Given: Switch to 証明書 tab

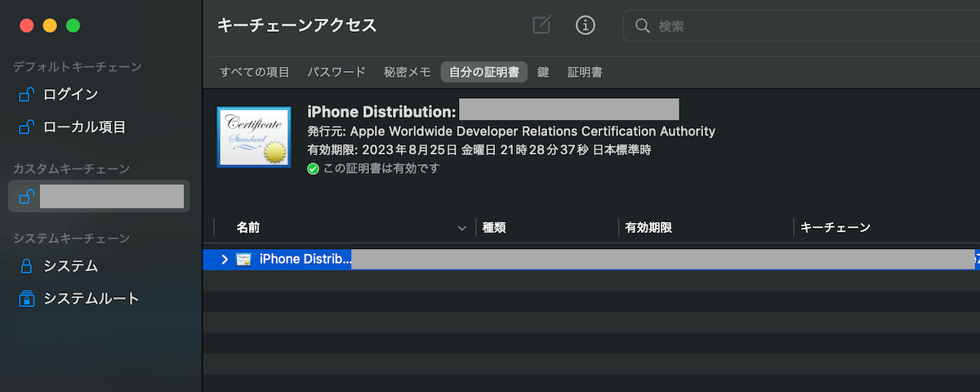Looking at the screenshot, I should pyautogui.click(x=585, y=72).
